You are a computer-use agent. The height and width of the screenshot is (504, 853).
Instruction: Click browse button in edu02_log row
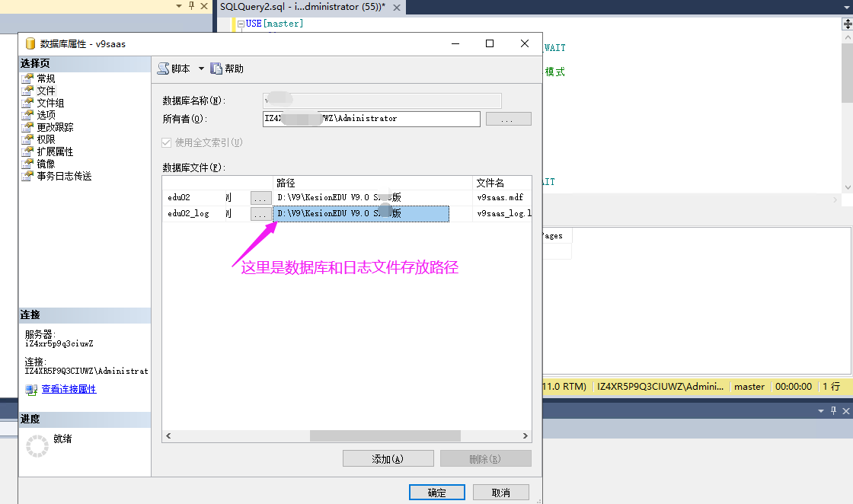point(260,215)
